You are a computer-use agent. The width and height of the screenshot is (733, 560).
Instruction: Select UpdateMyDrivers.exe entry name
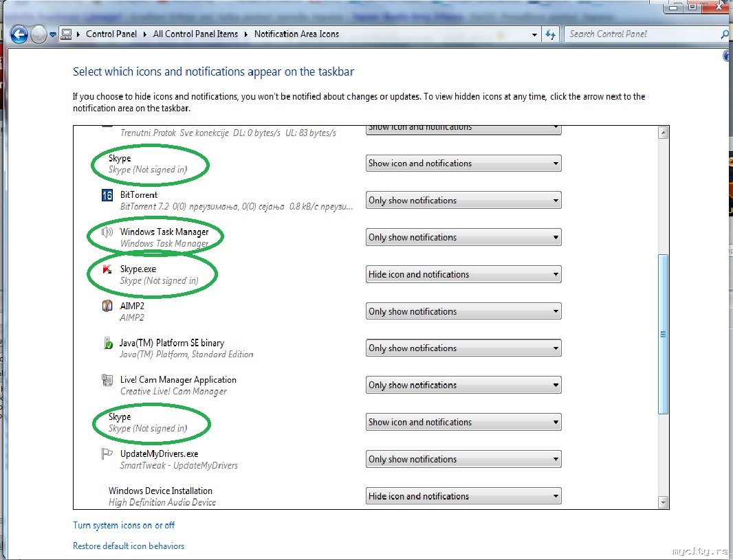click(x=159, y=453)
